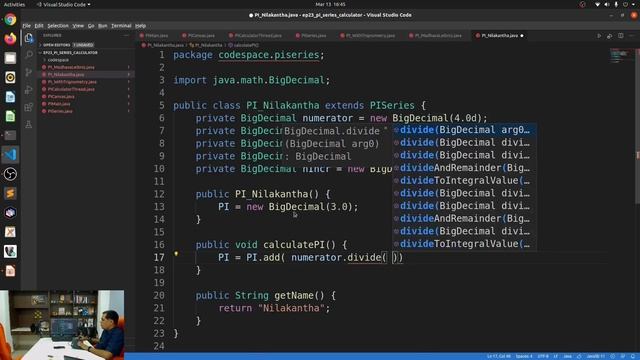Launch Firefox from the dock
Screen dimensions: 640x360
coord(10,39)
